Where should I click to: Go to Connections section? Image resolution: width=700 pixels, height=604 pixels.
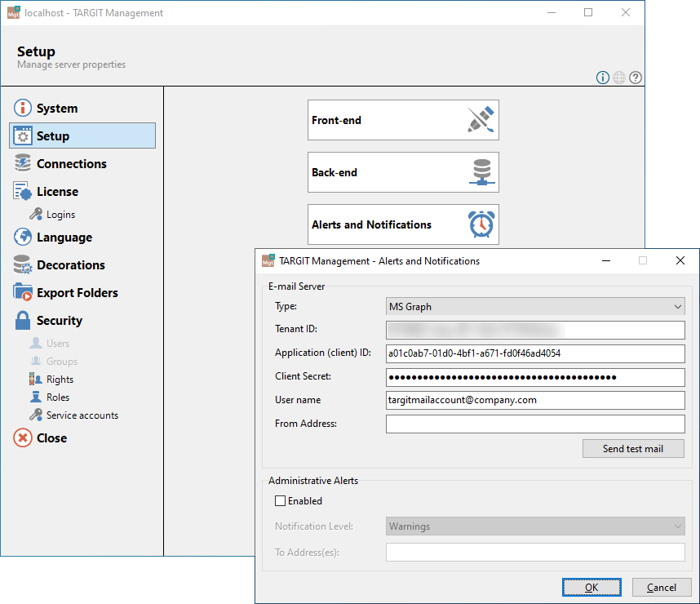pyautogui.click(x=72, y=163)
